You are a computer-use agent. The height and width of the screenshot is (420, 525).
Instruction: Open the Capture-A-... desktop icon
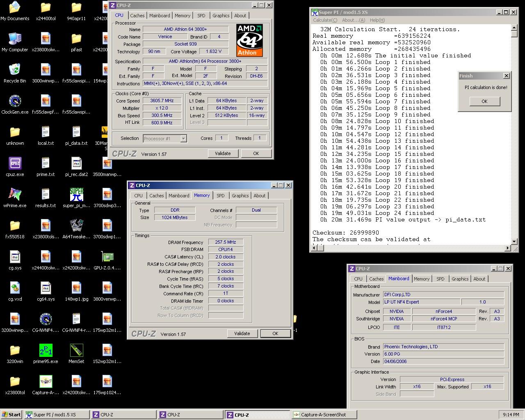click(x=46, y=385)
